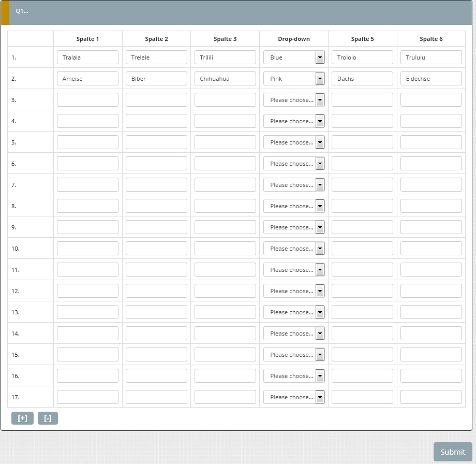Select the Spalte 2 field in row 8
The width and height of the screenshot is (476, 464).
point(156,206)
